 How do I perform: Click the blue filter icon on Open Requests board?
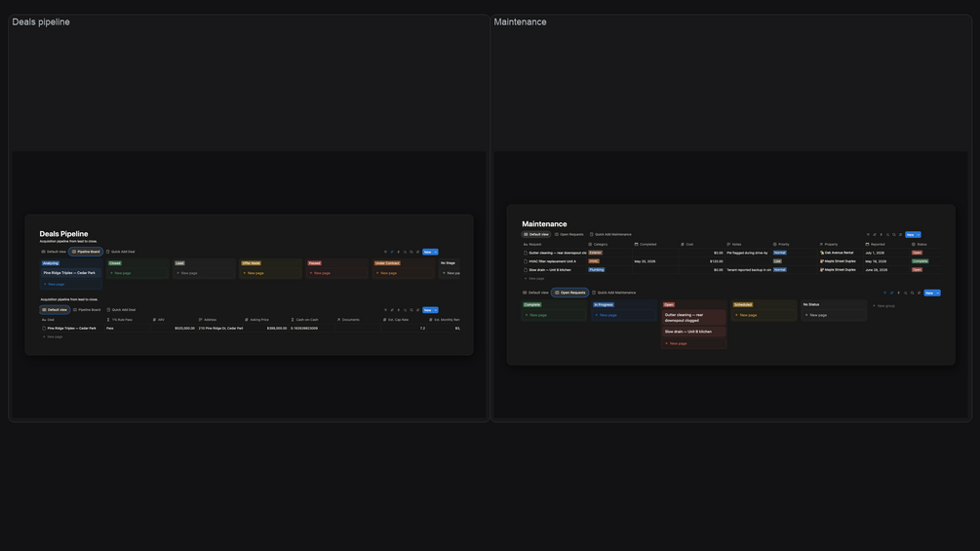click(885, 293)
